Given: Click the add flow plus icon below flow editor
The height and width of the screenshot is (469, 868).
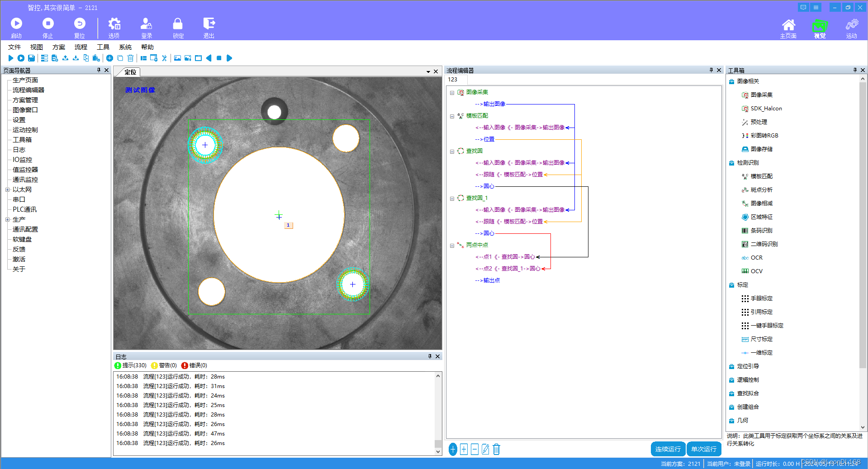Looking at the screenshot, I should point(453,449).
